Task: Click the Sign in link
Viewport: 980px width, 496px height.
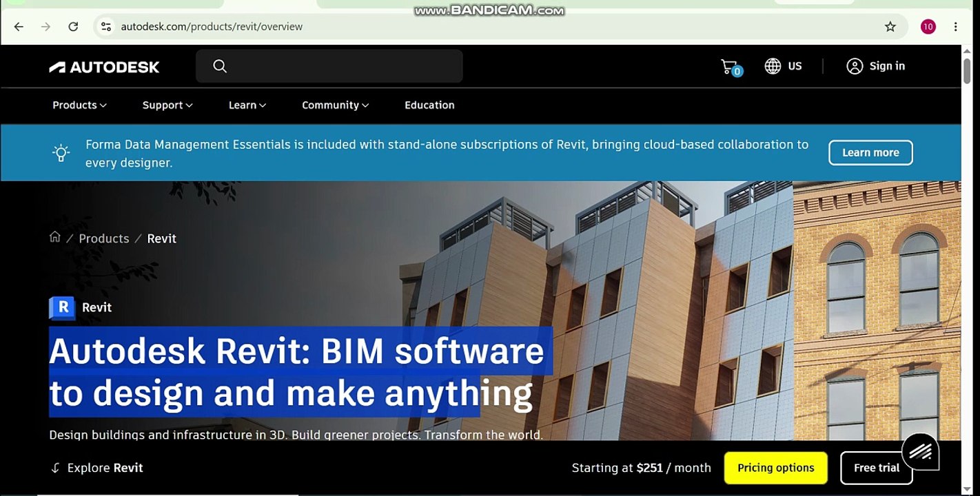Action: [887, 66]
